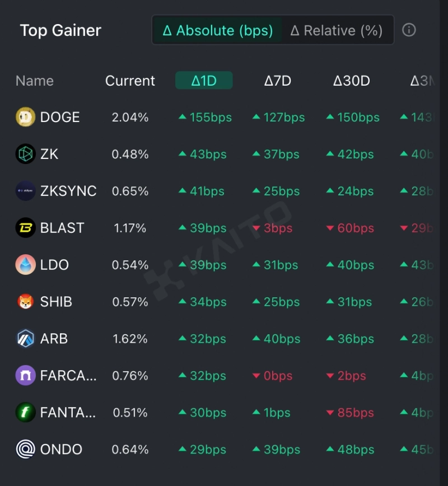This screenshot has width=448, height=486.
Task: Click the ONDO token icon
Action: (25, 449)
